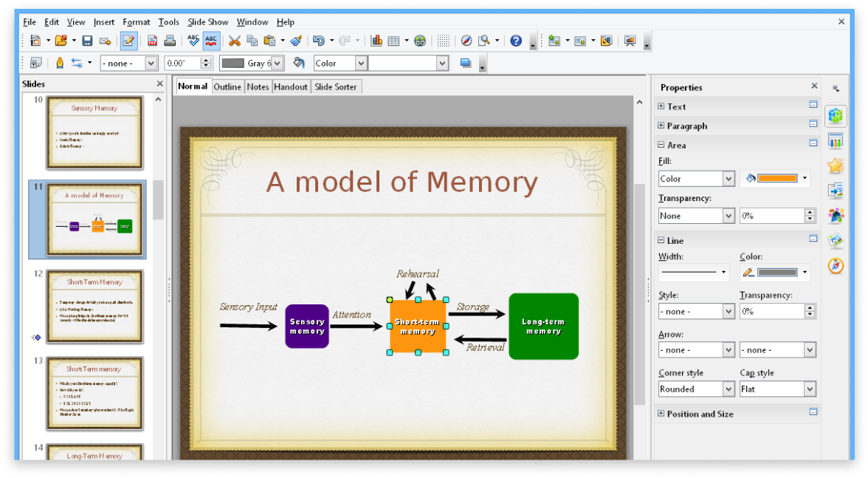Insert a chart using the toolbar icon

click(x=376, y=41)
